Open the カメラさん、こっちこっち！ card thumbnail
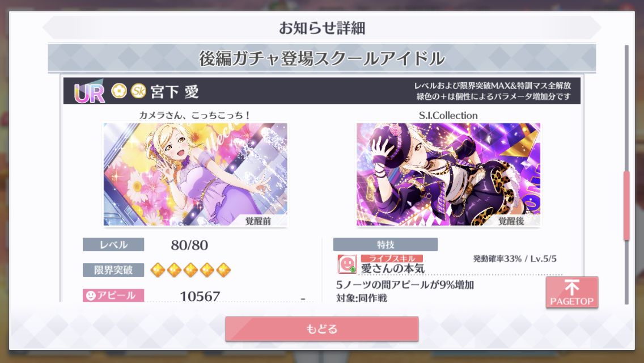Image resolution: width=644 pixels, height=363 pixels. coord(196,174)
